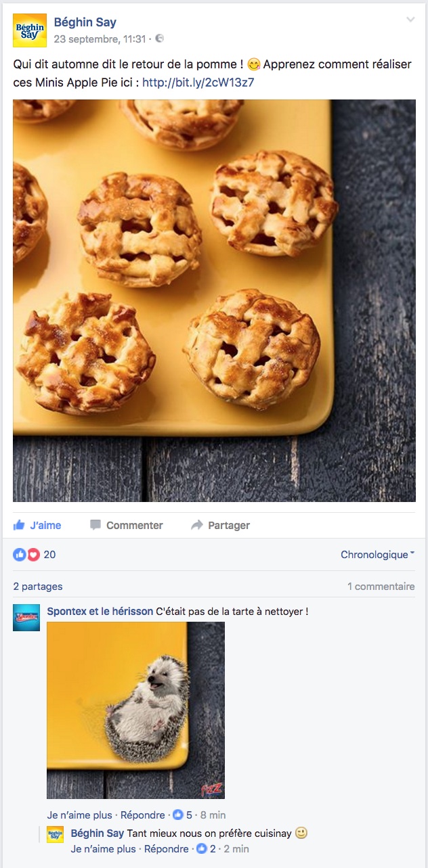Viewport: 428px width, 868px height.
Task: Open the 1 commentaire link
Action: pos(381,587)
